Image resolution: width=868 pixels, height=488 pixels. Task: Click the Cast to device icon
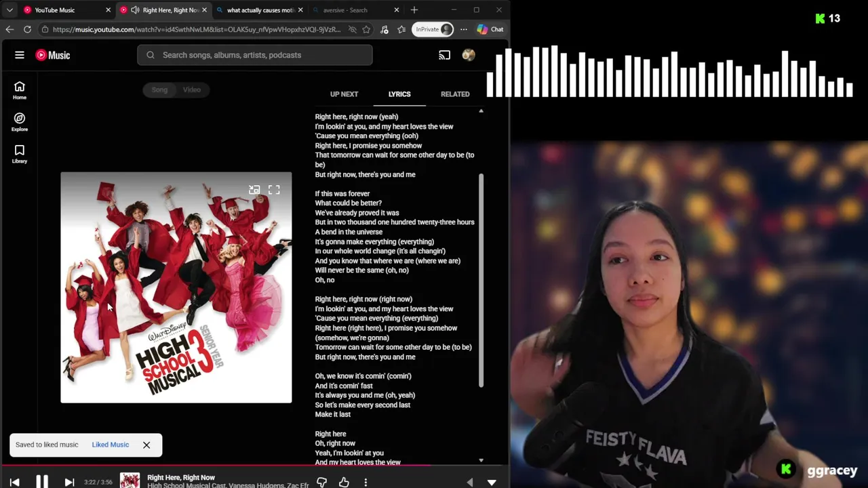[445, 55]
